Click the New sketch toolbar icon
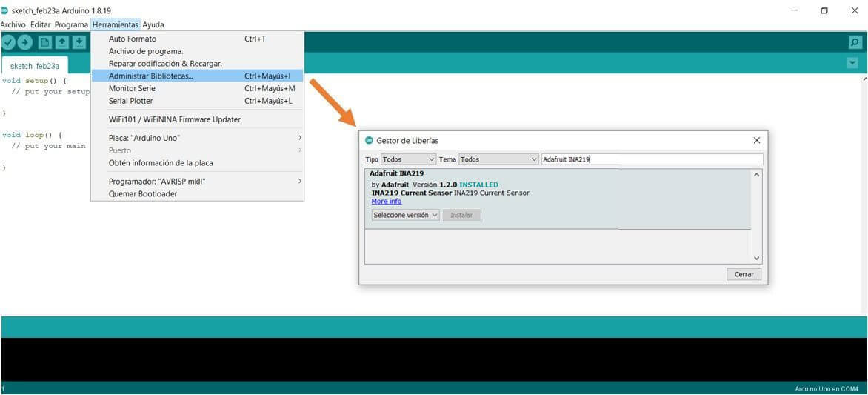 tap(45, 42)
